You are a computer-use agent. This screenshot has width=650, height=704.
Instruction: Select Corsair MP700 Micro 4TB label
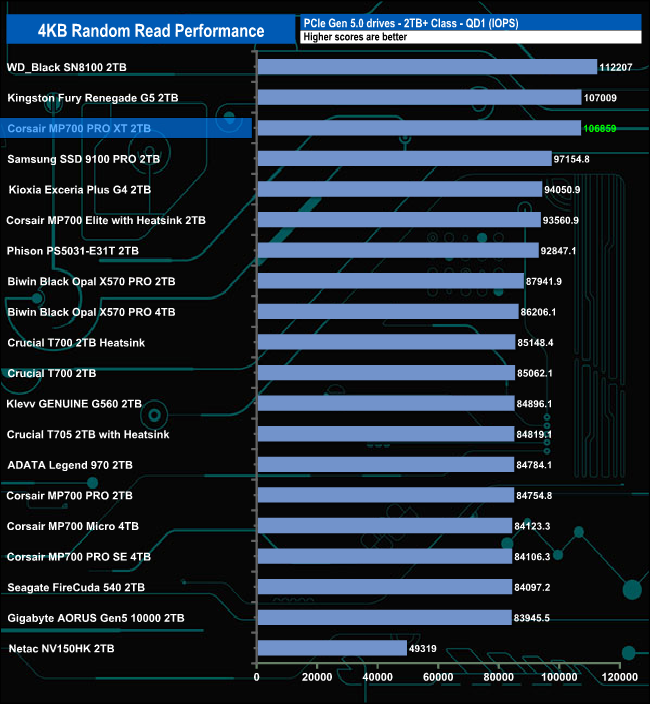pos(73,526)
